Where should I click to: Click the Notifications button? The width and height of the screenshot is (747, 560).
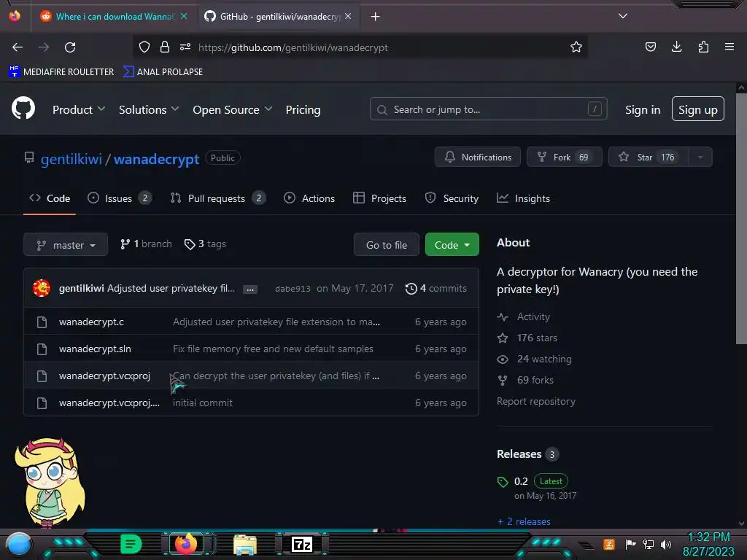pyautogui.click(x=477, y=157)
